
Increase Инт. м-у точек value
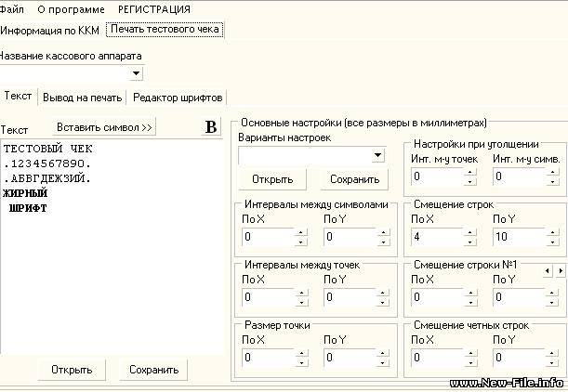[469, 172]
